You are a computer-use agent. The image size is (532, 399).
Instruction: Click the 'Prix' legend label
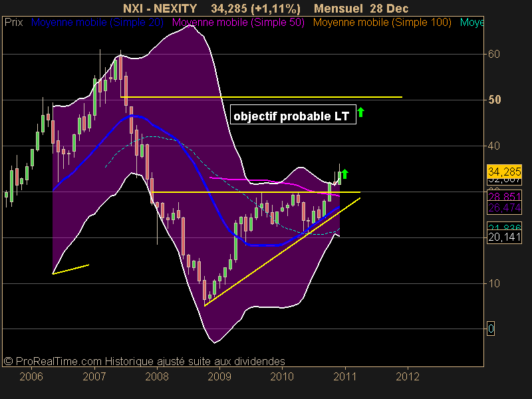[13, 23]
